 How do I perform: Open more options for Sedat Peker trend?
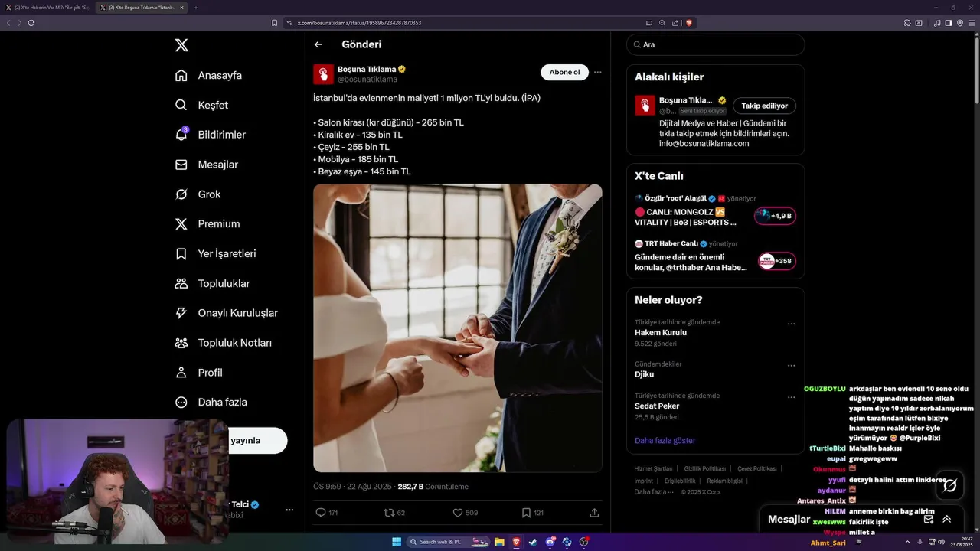791,397
